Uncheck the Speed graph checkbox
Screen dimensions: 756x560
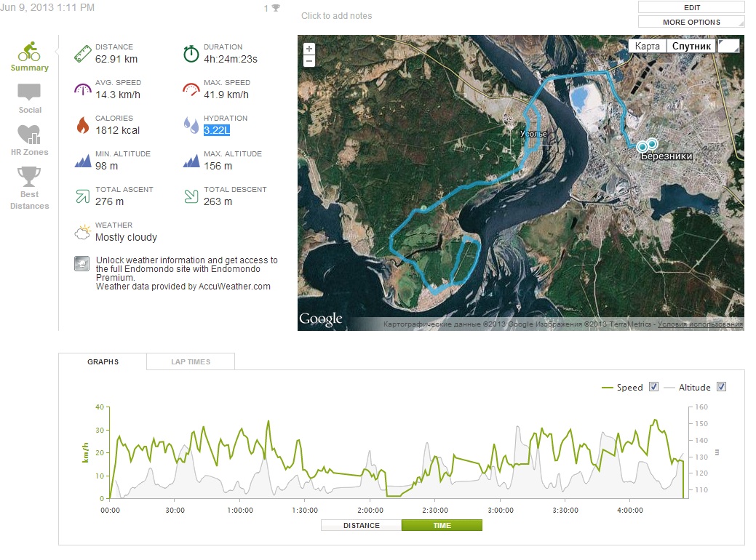(653, 387)
